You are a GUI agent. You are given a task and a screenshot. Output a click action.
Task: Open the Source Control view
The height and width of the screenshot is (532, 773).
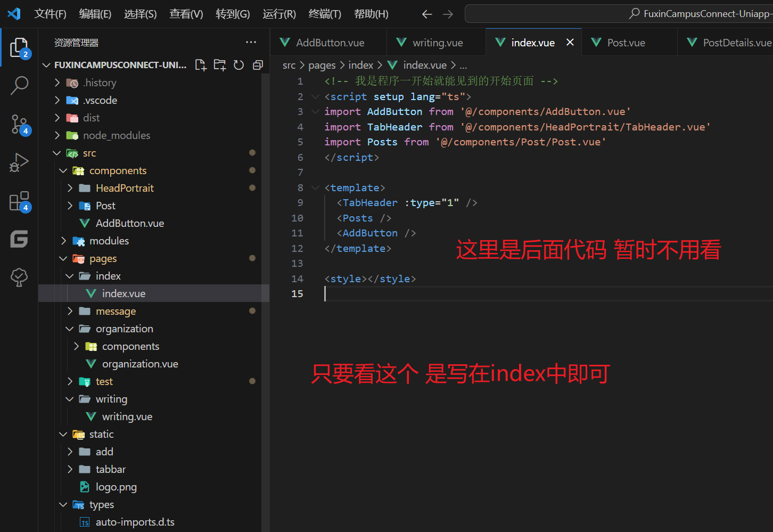tap(19, 124)
